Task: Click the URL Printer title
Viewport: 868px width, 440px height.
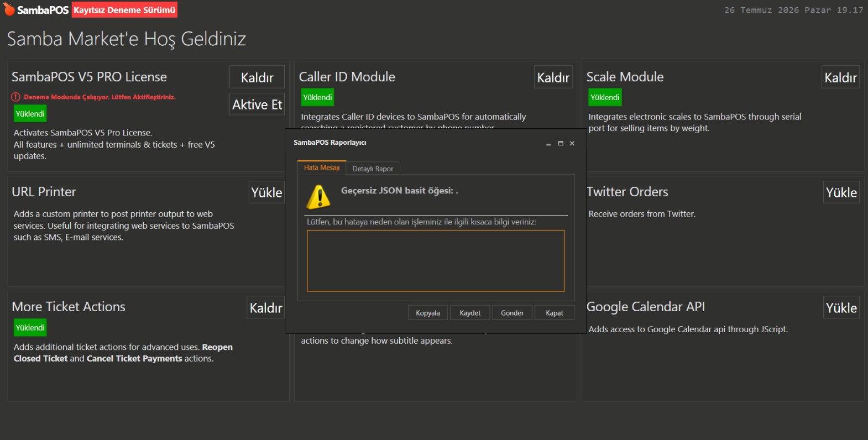Action: pos(44,192)
